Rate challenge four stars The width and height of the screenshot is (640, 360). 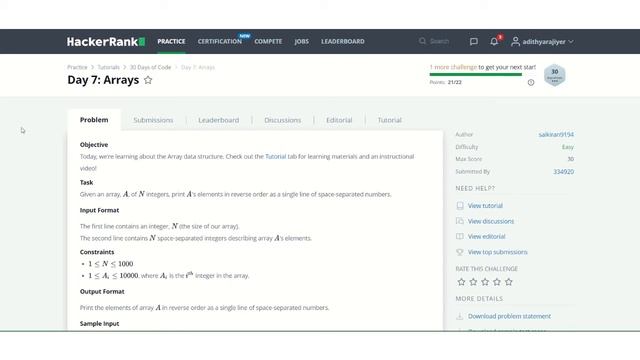[497, 282]
